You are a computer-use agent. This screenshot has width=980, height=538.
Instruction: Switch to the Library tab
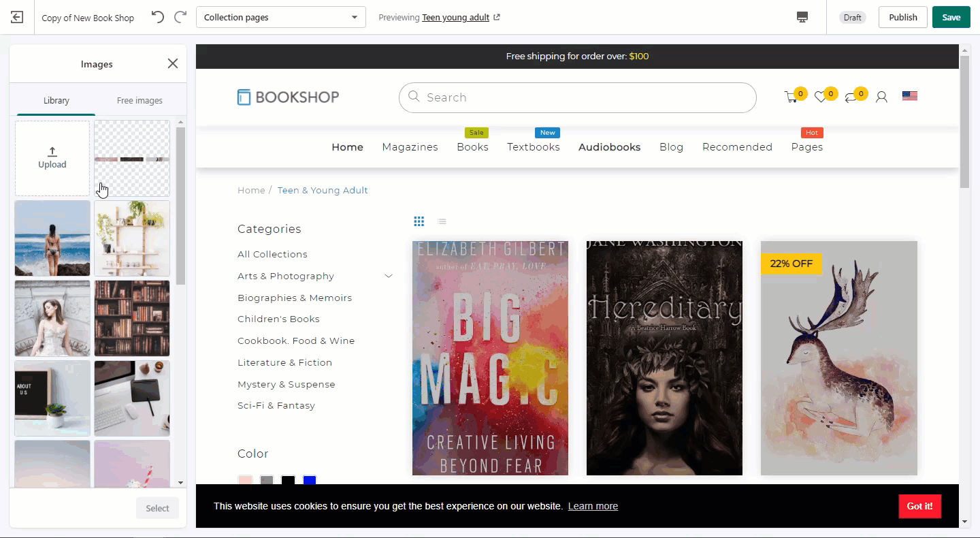(x=56, y=100)
